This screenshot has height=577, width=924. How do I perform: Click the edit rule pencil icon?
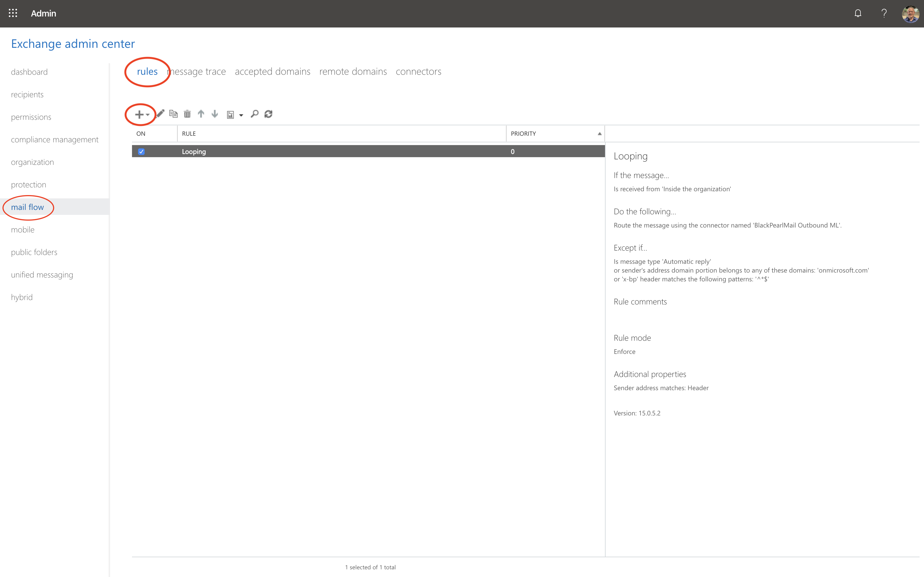click(x=161, y=114)
